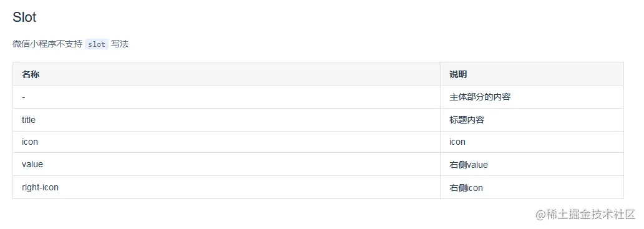Click the 微信小程序不支持 paragraph text

tap(47, 44)
